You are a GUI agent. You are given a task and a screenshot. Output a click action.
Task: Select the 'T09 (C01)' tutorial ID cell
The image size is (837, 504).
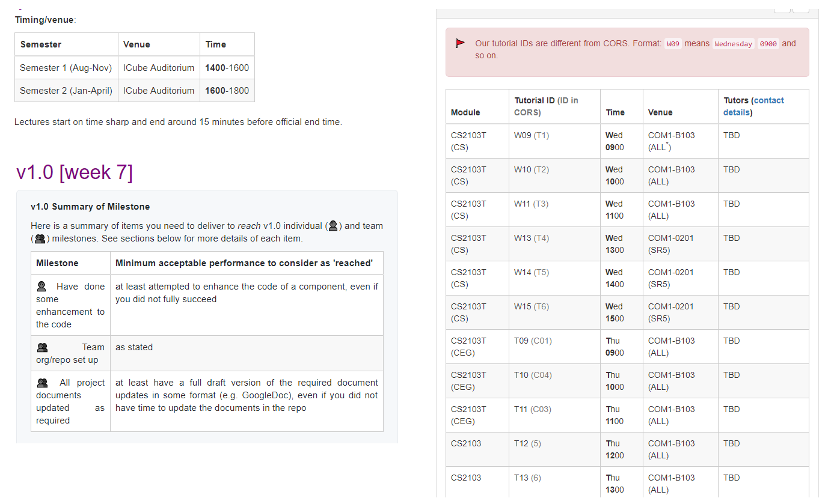[x=554, y=347]
